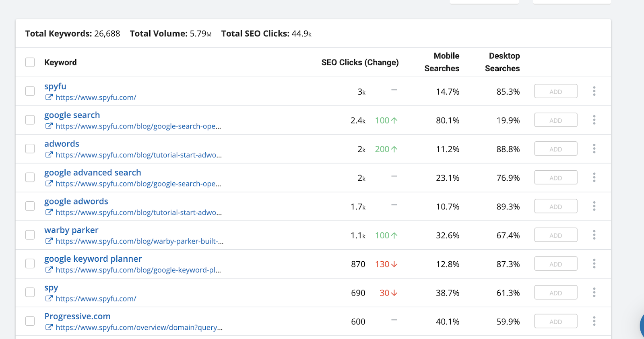Click ADD button for warby parker row
The height and width of the screenshot is (339, 644).
click(x=556, y=235)
